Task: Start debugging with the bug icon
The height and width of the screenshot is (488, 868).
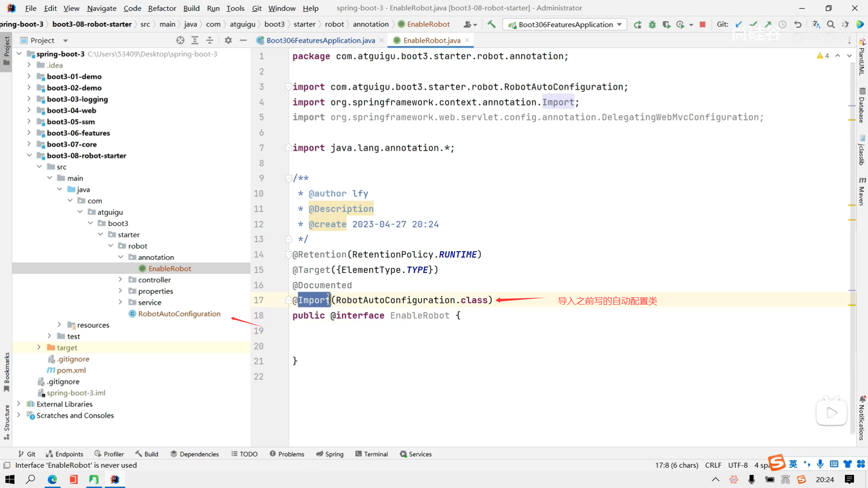Action: coord(652,24)
